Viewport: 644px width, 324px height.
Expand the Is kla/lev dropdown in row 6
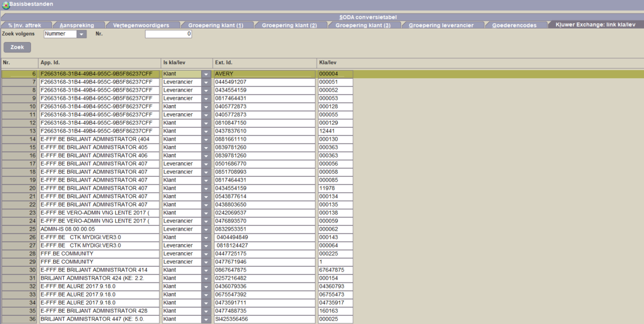pyautogui.click(x=206, y=74)
